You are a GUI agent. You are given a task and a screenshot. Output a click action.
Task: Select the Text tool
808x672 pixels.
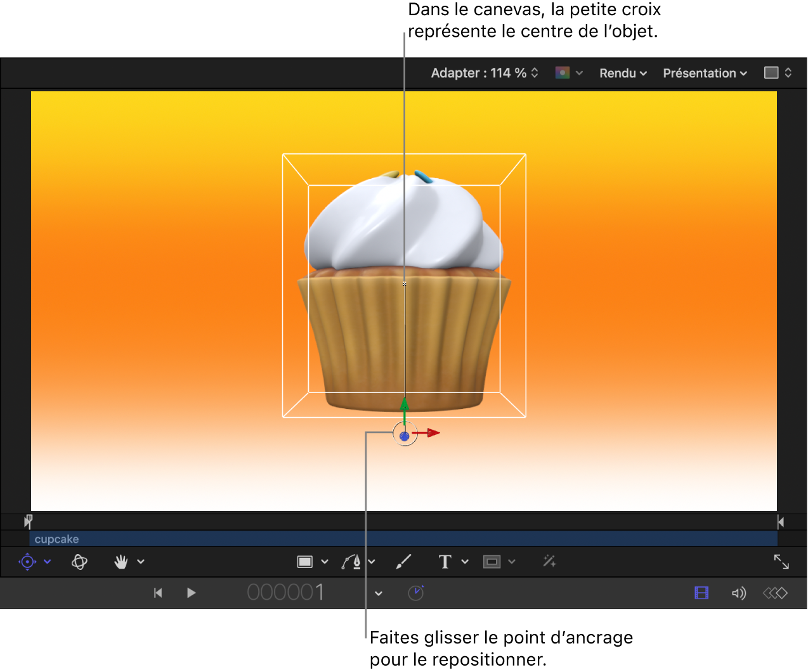[445, 562]
